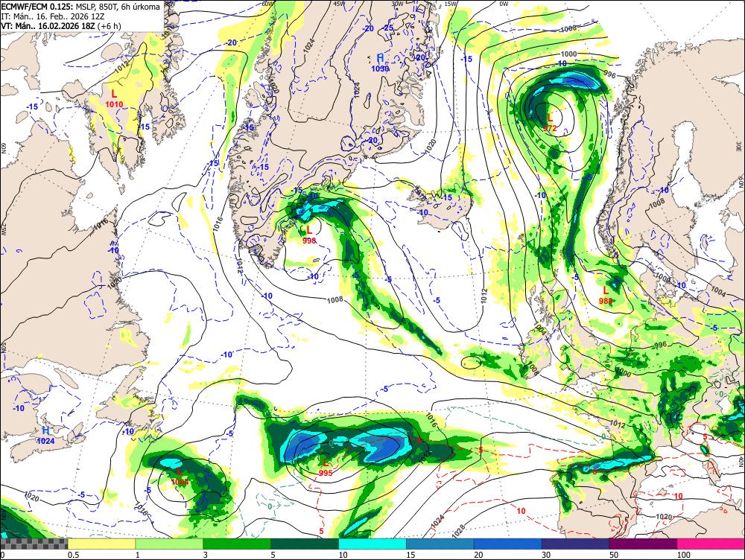Click the legend value '50'
This screenshot has height=560, width=745.
point(613,555)
